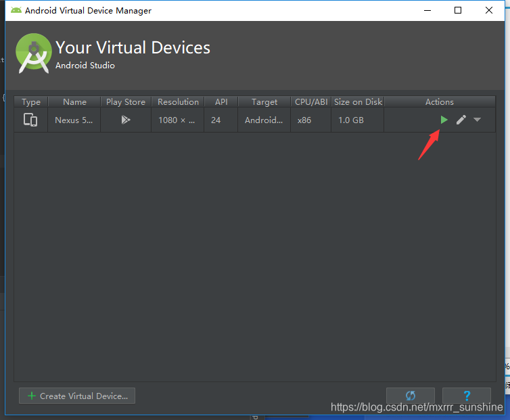Maximize the AVD Manager window
Screen dimensions: 510x420
pyautogui.click(x=458, y=10)
